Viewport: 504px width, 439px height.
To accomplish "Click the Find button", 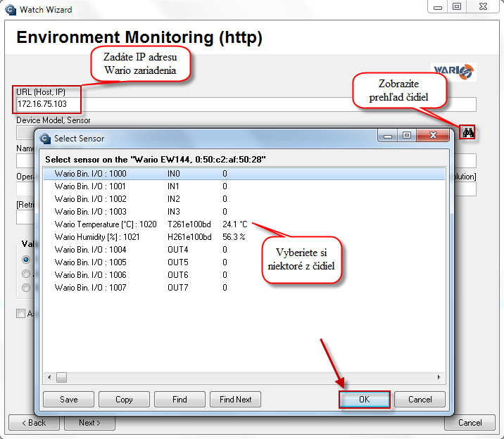I will [179, 400].
